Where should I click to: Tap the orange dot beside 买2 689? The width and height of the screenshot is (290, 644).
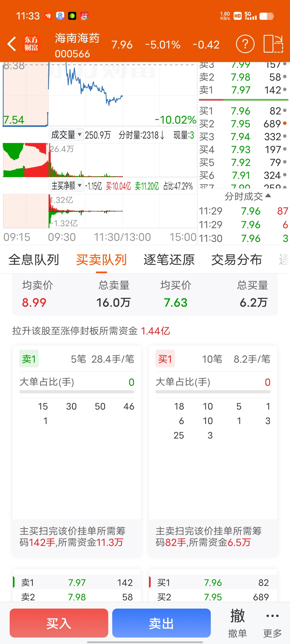[285, 123]
